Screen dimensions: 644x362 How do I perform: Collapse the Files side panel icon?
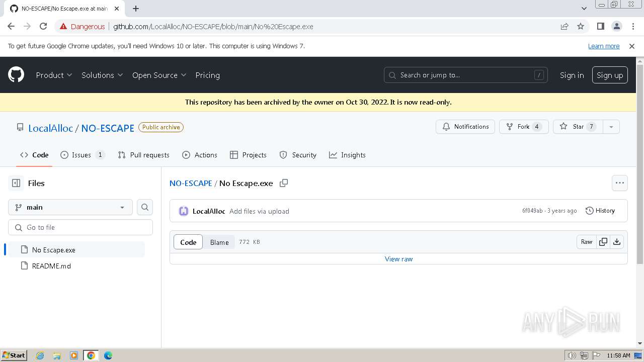pos(16,183)
